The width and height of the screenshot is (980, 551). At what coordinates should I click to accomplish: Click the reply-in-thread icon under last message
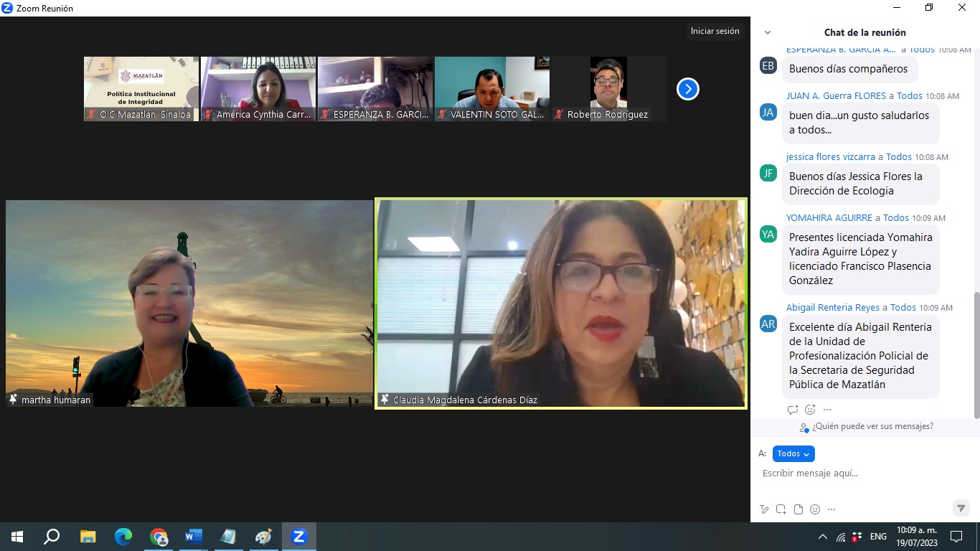tap(793, 410)
